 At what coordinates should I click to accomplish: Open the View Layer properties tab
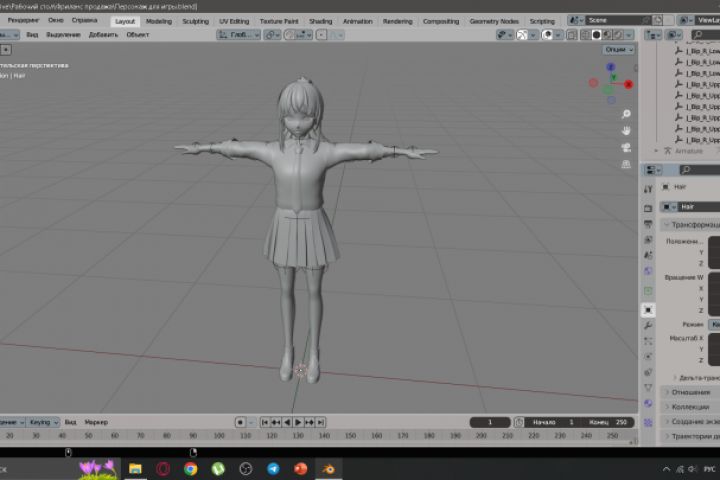[648, 240]
